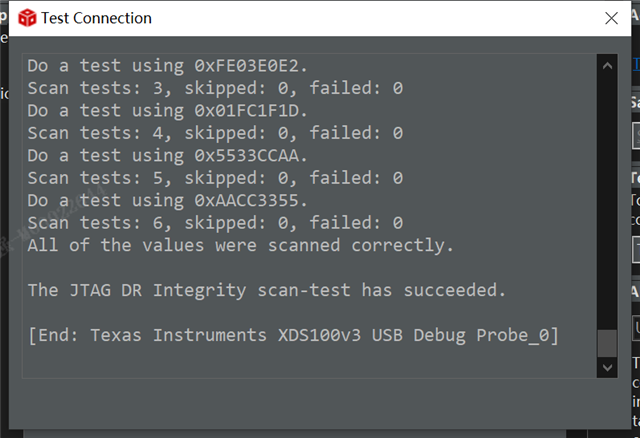Click the "Scan tests: 4" result line
The width and height of the screenshot is (640, 438).
[214, 133]
